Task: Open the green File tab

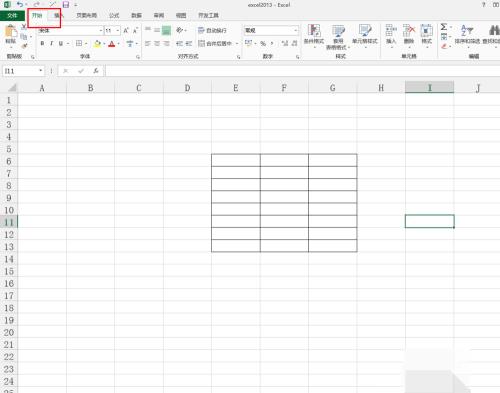Action: coord(12,15)
